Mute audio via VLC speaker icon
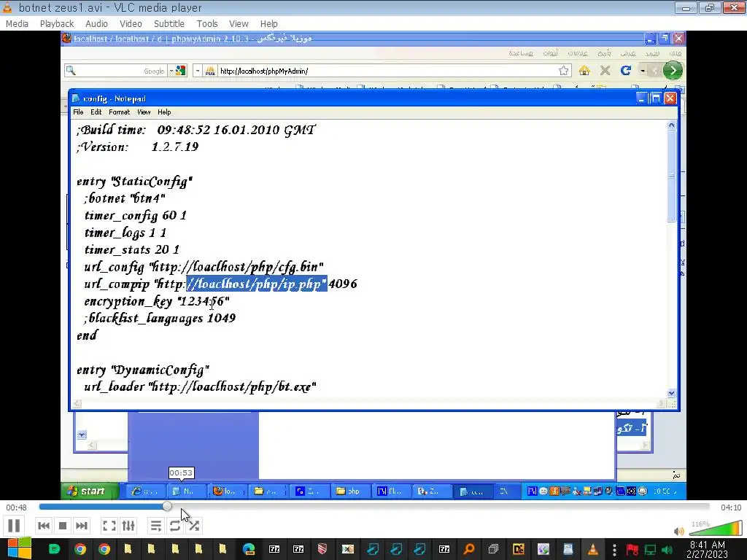This screenshot has height=560, width=747. click(679, 531)
